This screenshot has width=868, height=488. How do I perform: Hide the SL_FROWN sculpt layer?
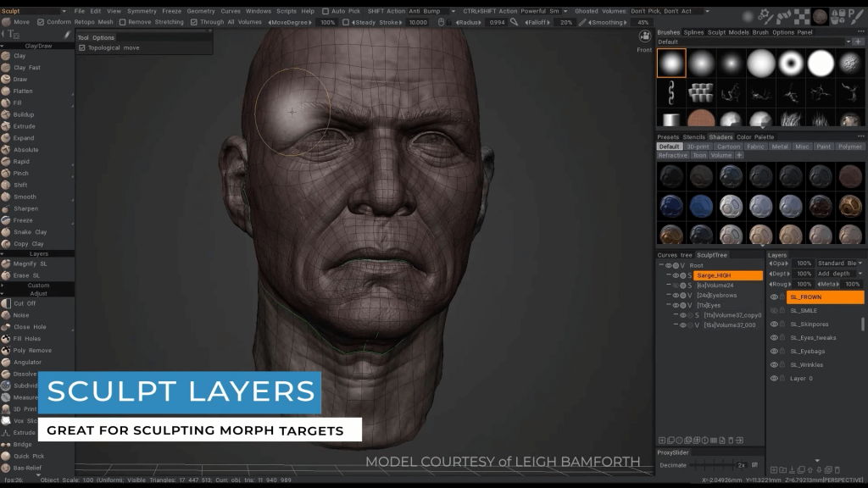(774, 297)
